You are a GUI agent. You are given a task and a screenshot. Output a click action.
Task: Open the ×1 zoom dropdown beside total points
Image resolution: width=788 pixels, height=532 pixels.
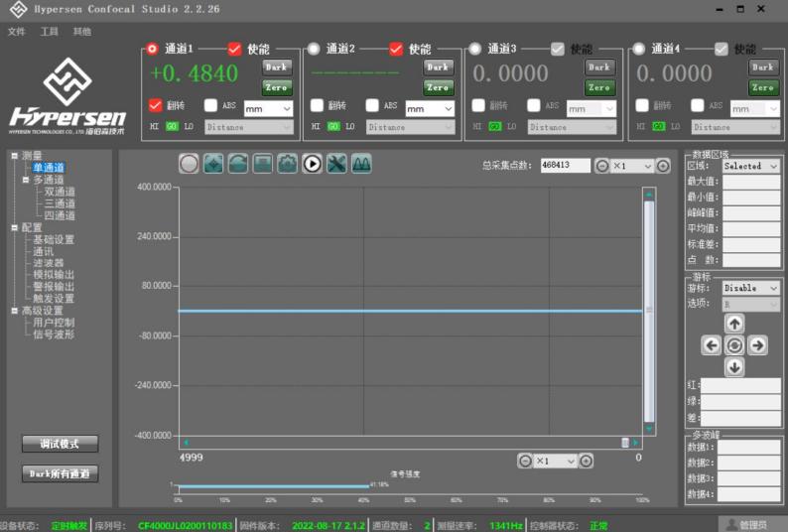[x=632, y=166]
